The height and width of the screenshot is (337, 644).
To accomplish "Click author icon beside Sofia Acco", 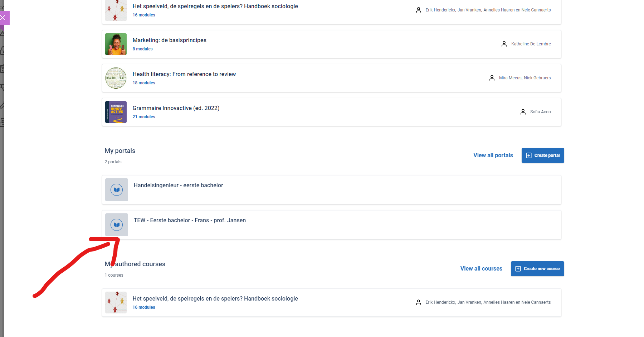I will tap(523, 112).
